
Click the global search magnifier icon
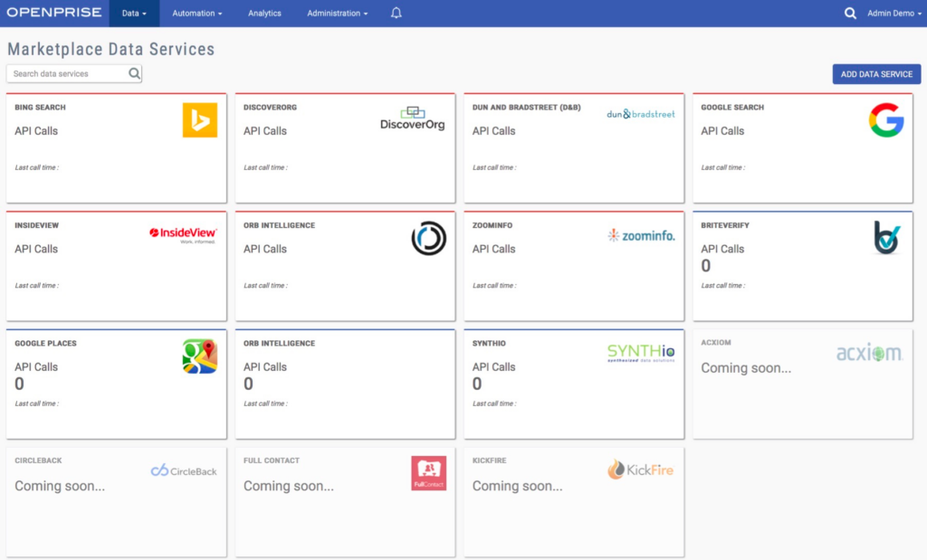point(852,13)
